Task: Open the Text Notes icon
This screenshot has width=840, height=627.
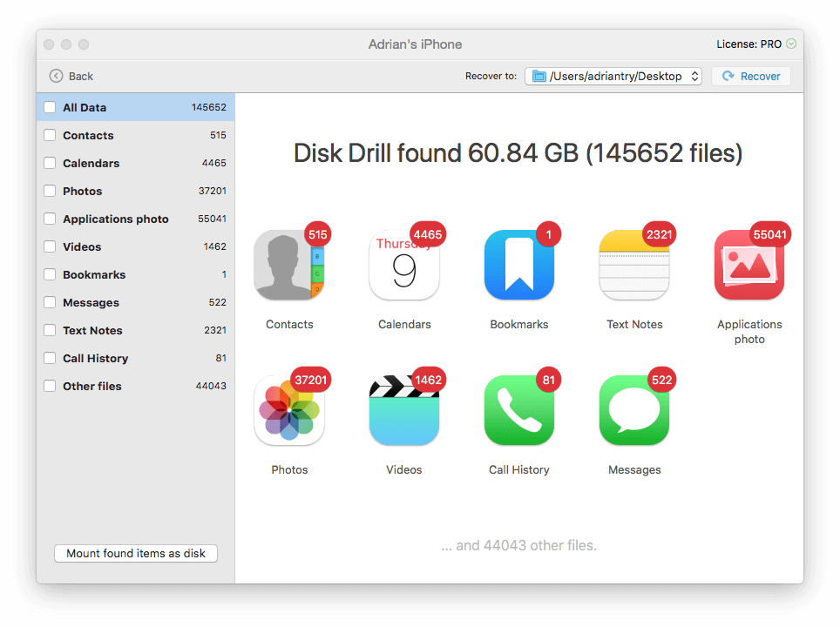Action: point(634,265)
